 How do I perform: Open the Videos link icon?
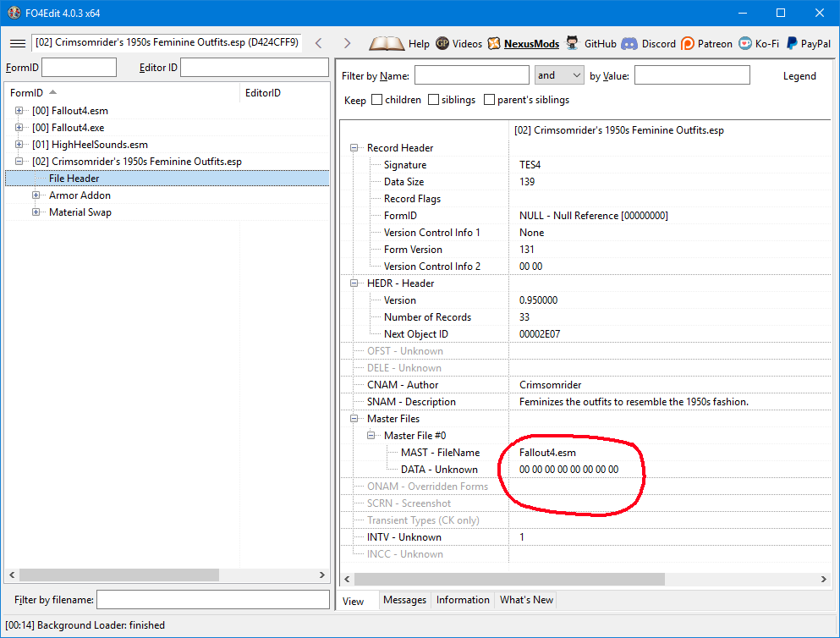[x=442, y=43]
